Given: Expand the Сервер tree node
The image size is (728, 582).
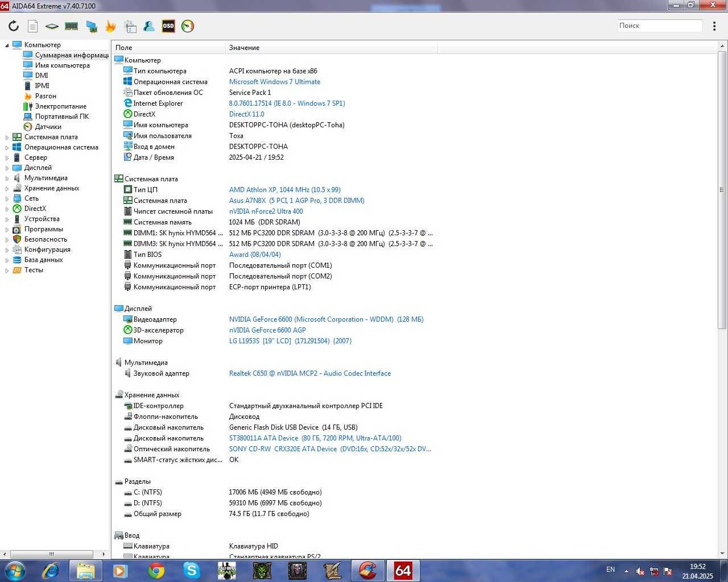Looking at the screenshot, I should point(7,157).
